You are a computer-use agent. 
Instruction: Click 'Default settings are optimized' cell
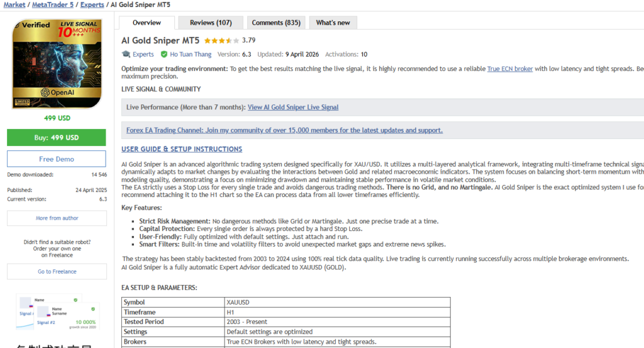point(337,332)
